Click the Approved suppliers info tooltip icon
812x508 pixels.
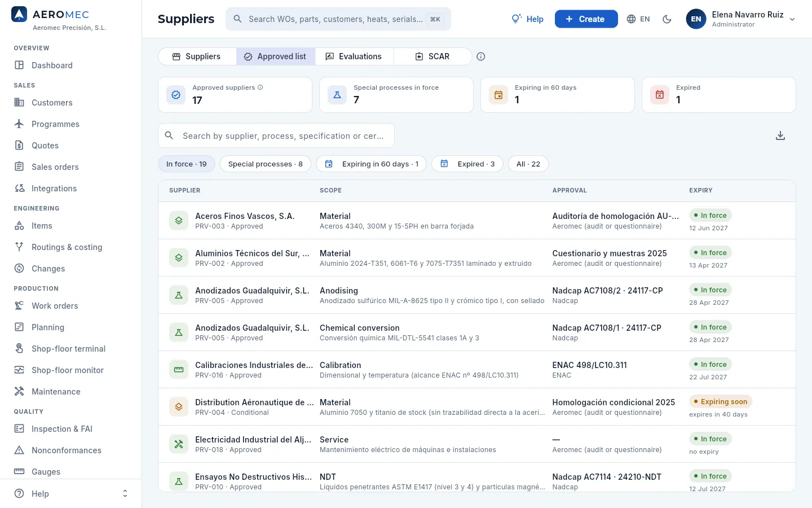point(261,87)
